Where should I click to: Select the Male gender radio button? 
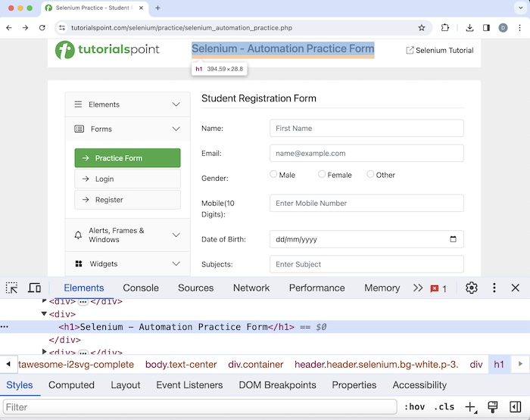click(x=273, y=174)
